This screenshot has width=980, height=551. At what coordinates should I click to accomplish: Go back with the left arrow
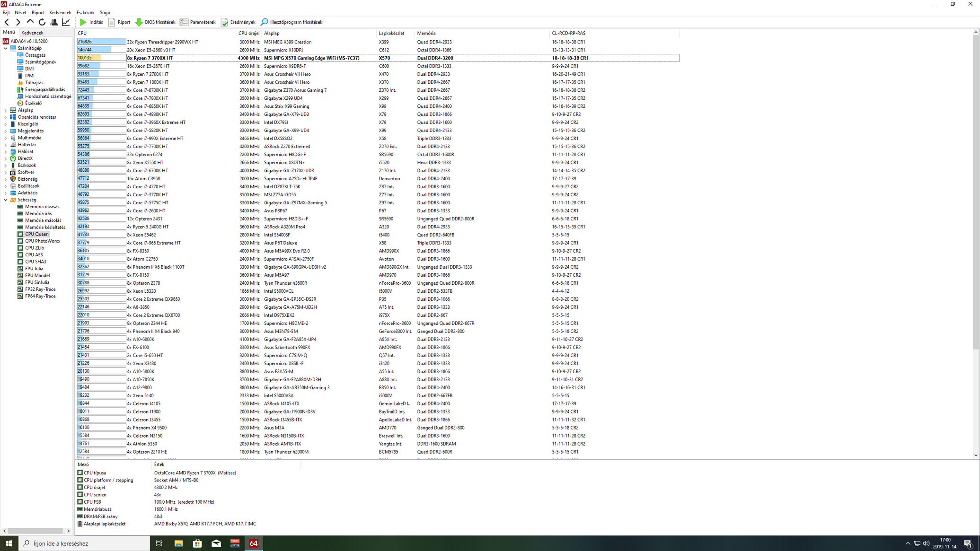(x=7, y=22)
